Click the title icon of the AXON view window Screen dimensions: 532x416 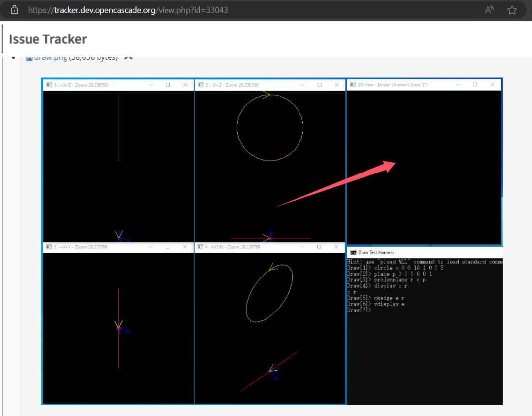pos(200,247)
